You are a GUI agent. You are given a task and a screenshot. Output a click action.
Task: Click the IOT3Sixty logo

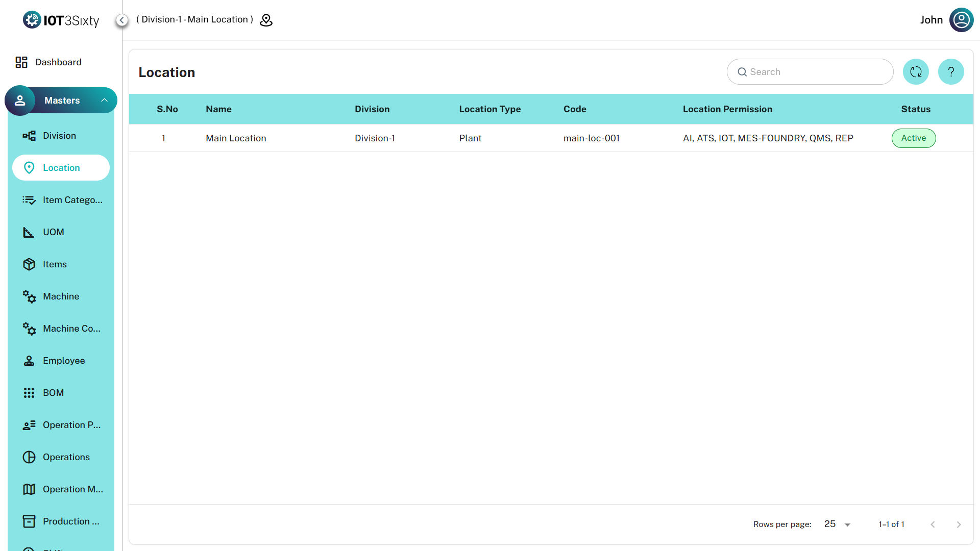(61, 20)
